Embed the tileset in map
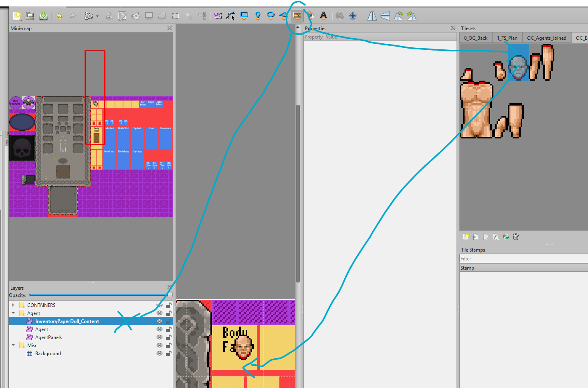588x388 pixels. [476, 237]
